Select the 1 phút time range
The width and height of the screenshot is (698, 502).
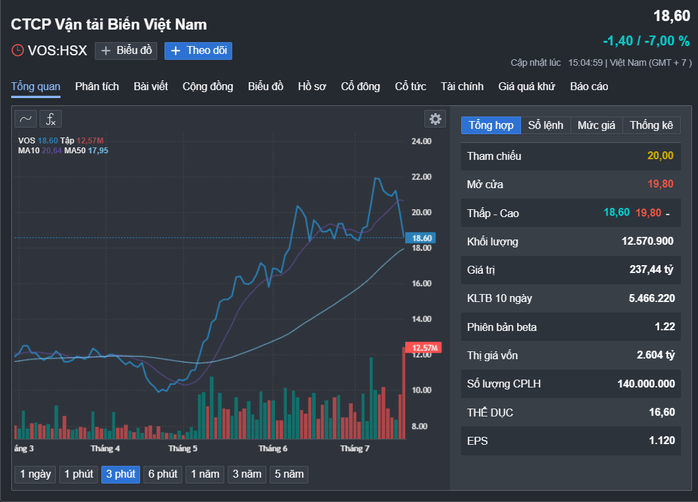79,474
